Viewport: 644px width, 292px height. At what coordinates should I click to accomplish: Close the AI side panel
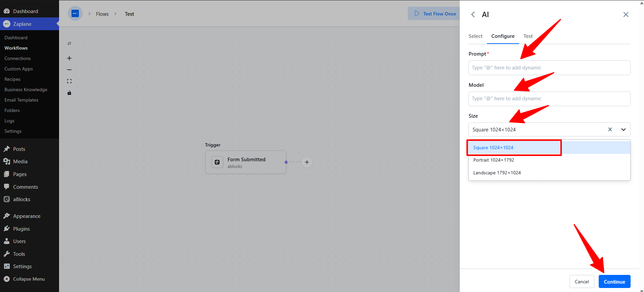(626, 14)
